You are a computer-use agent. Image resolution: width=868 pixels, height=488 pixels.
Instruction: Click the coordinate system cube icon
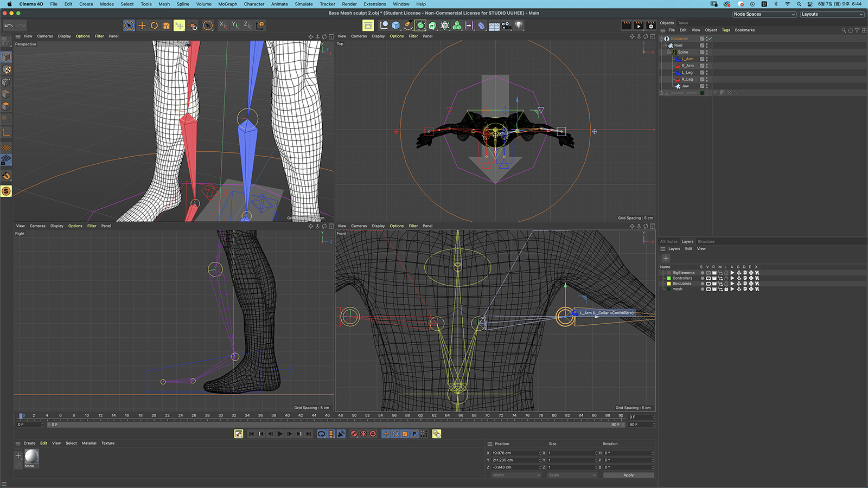coord(260,25)
